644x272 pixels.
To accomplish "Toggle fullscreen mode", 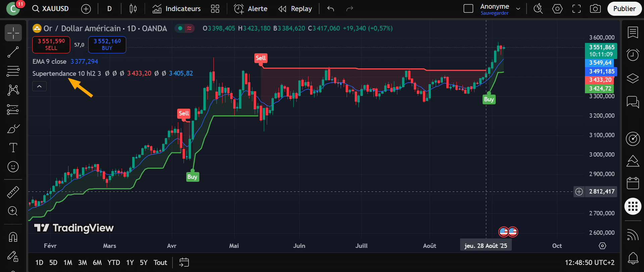I will point(576,9).
